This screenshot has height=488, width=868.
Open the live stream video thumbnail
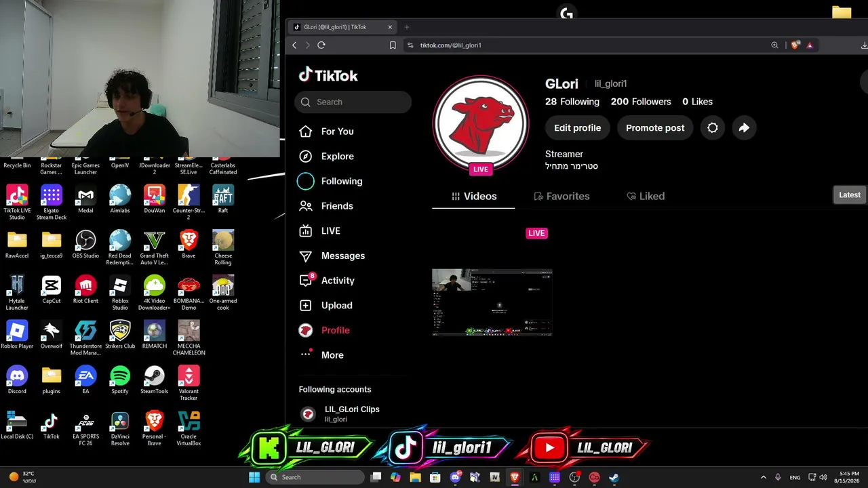pos(492,302)
